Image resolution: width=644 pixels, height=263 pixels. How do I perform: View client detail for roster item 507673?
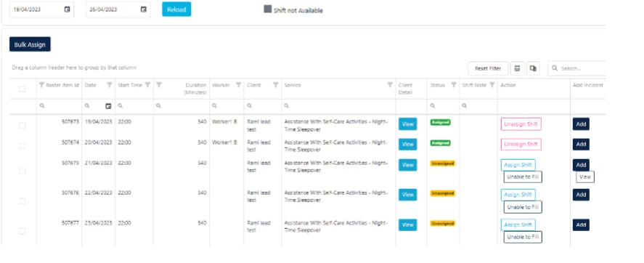pos(407,124)
